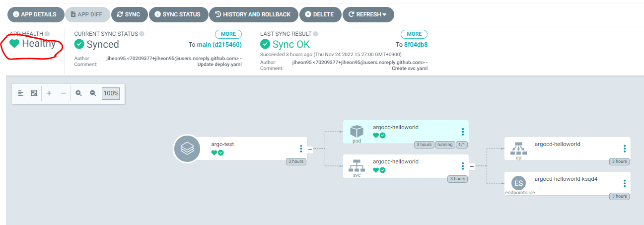The image size is (644, 225).
Task: Open HISTORY AND ROLLBACK
Action: click(253, 14)
